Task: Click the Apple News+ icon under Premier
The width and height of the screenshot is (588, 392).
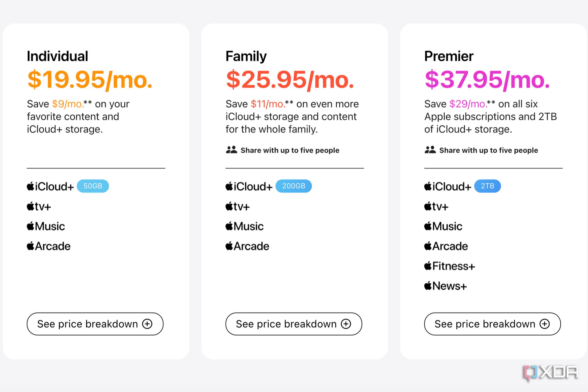Action: 428,286
